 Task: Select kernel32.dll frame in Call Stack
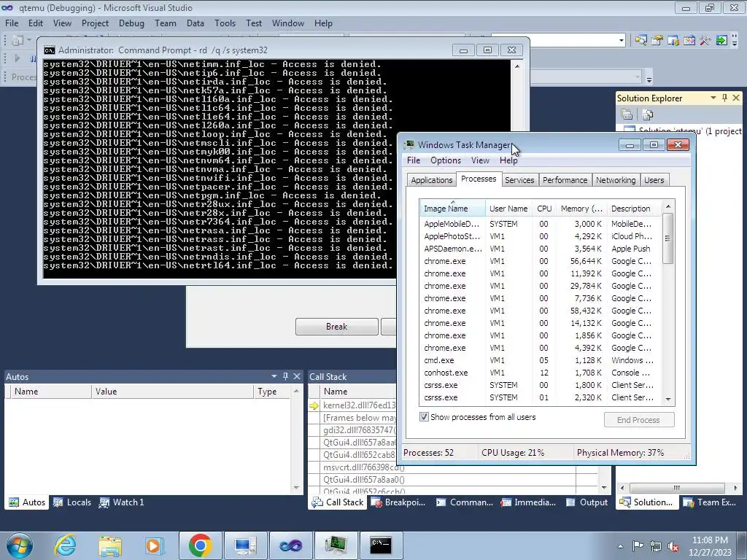(x=359, y=405)
